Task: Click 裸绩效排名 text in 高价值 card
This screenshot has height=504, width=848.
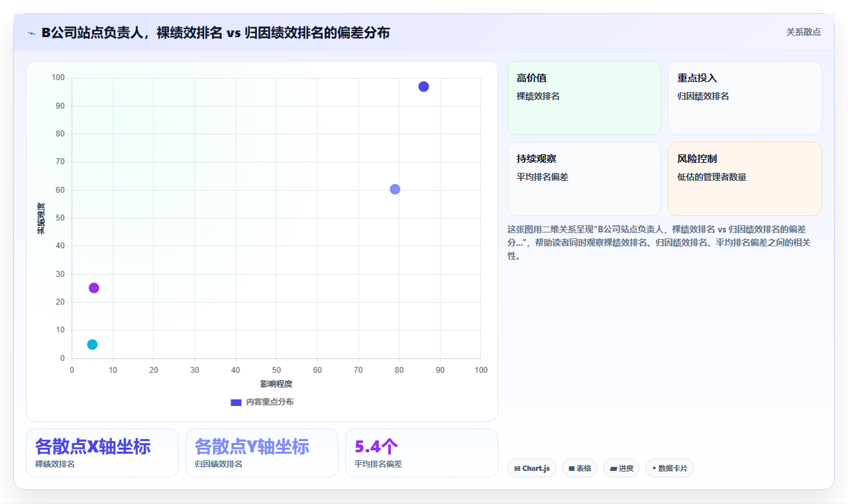Action: click(x=538, y=96)
